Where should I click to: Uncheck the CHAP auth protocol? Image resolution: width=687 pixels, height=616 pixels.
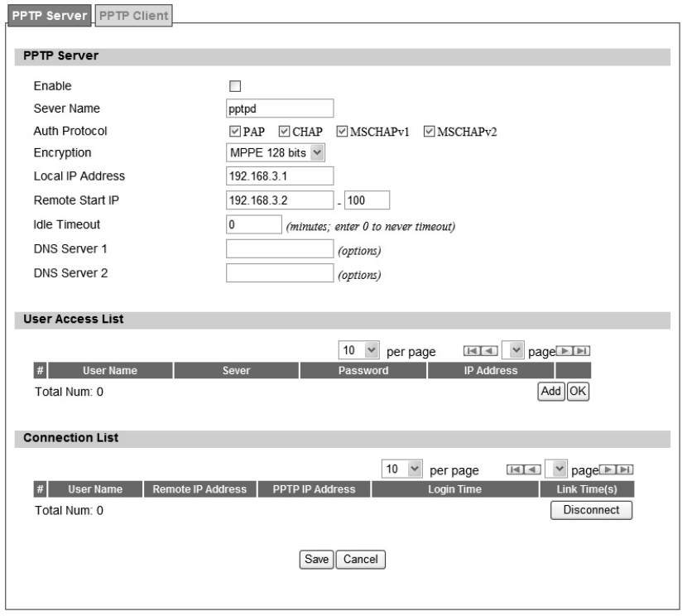tap(285, 132)
